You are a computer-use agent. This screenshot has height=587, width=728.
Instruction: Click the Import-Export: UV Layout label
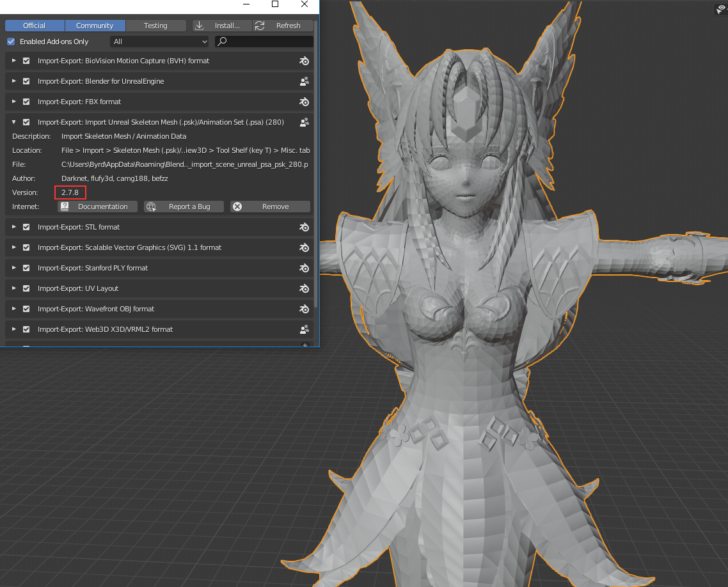[x=78, y=288]
